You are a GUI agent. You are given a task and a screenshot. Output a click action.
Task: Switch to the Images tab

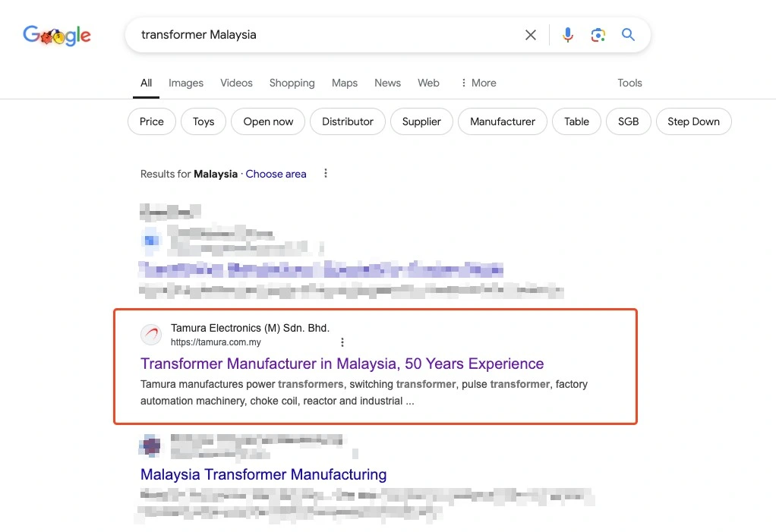pos(185,83)
